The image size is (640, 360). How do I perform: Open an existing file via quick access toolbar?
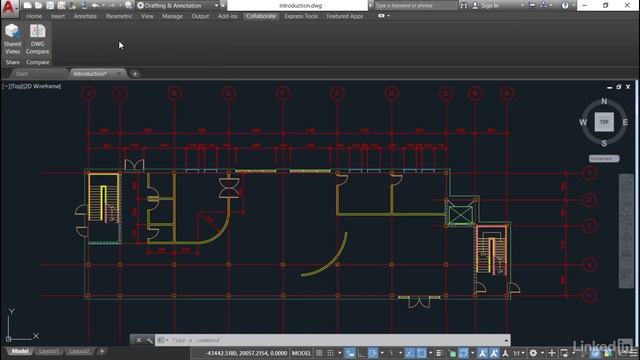tap(38, 5)
